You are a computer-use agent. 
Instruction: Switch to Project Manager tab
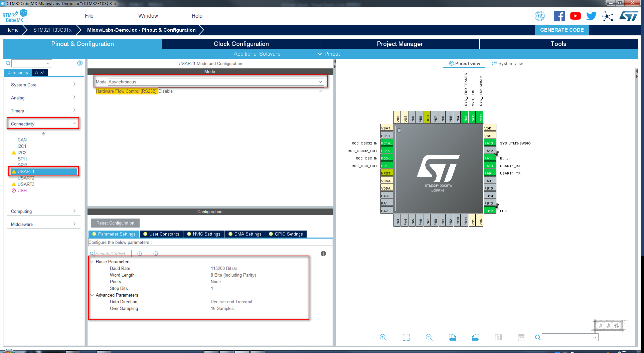400,44
